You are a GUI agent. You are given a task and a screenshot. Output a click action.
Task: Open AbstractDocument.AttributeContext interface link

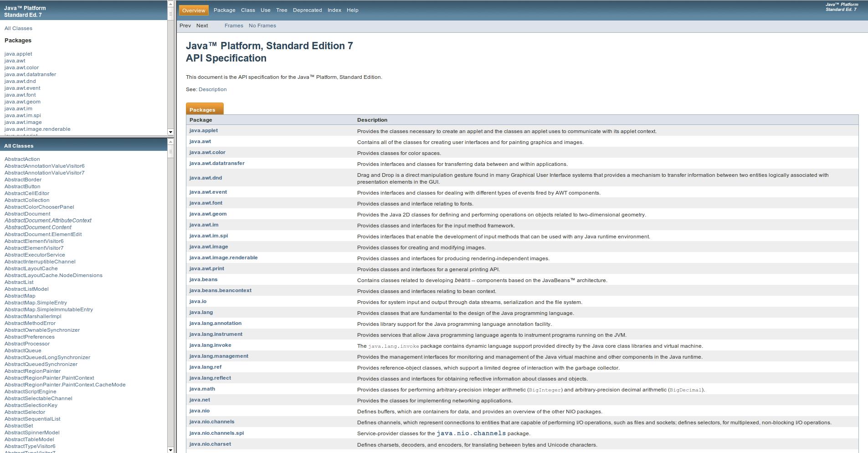[x=48, y=221]
